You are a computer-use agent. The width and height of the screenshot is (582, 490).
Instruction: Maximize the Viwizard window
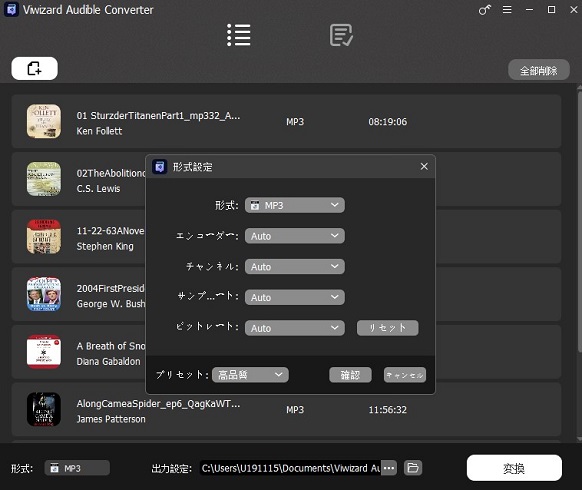pyautogui.click(x=552, y=10)
